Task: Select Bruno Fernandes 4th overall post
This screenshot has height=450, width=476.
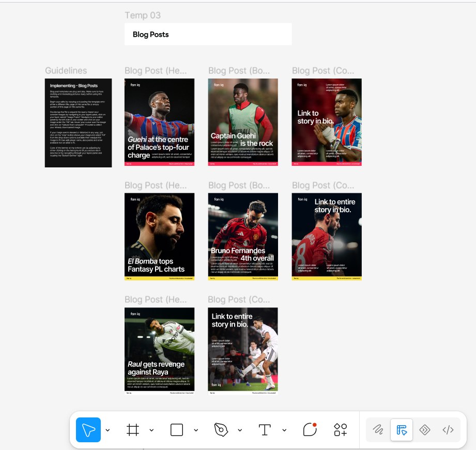Action: (243, 237)
